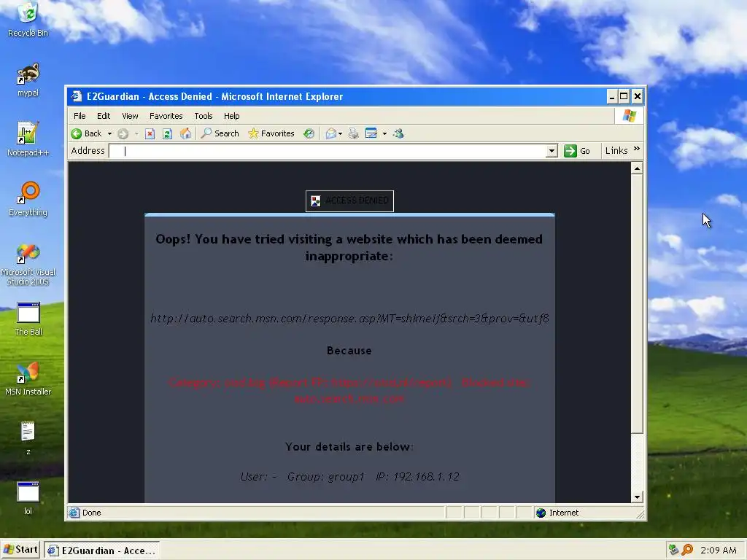Viewport: 747px width, 560px height.
Task: Click the blocked auto.search.msn.com URL text
Action: click(x=349, y=318)
